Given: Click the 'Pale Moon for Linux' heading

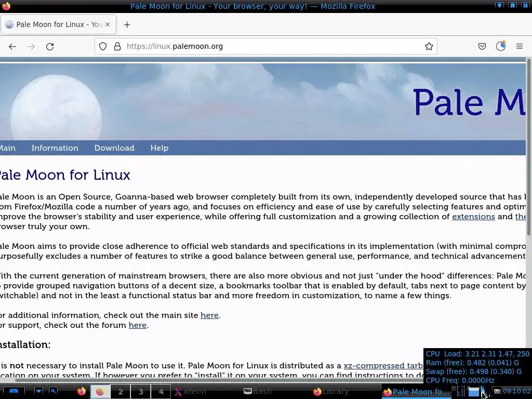Looking at the screenshot, I should pos(64,175).
